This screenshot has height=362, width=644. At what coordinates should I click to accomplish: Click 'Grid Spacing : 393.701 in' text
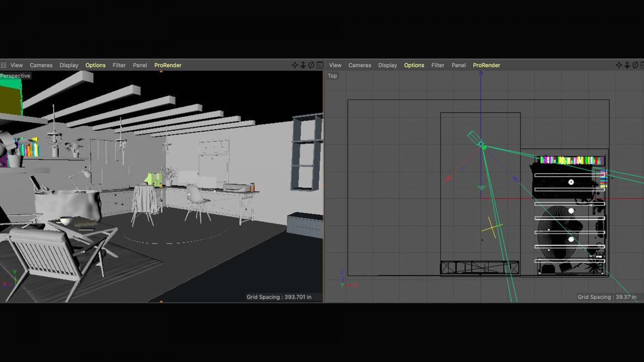pyautogui.click(x=279, y=297)
